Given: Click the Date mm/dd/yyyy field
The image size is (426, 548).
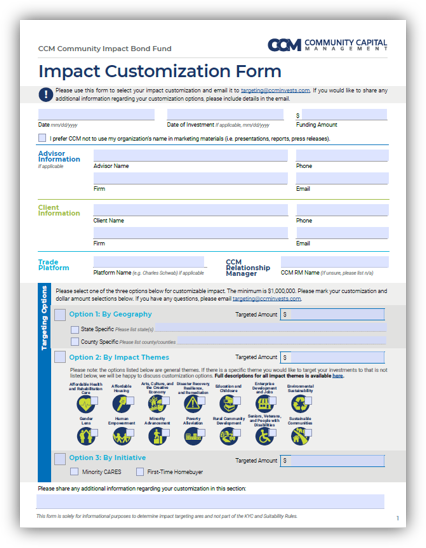Looking at the screenshot, I should [x=96, y=115].
